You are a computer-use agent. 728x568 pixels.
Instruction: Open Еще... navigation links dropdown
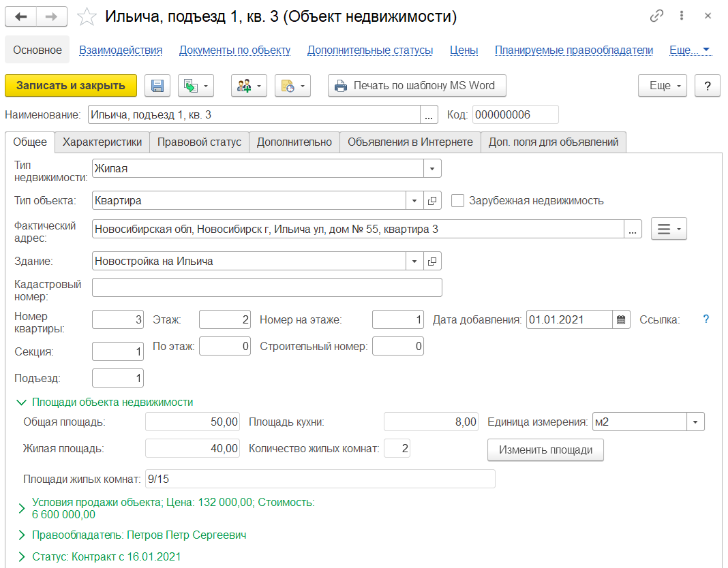click(x=689, y=50)
